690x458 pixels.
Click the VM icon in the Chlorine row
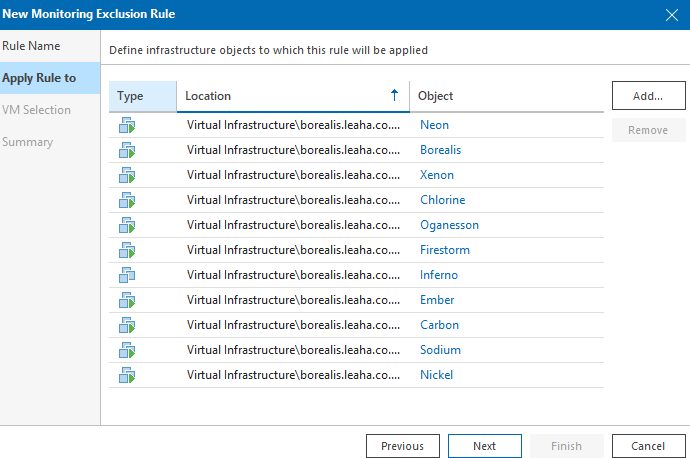click(127, 200)
